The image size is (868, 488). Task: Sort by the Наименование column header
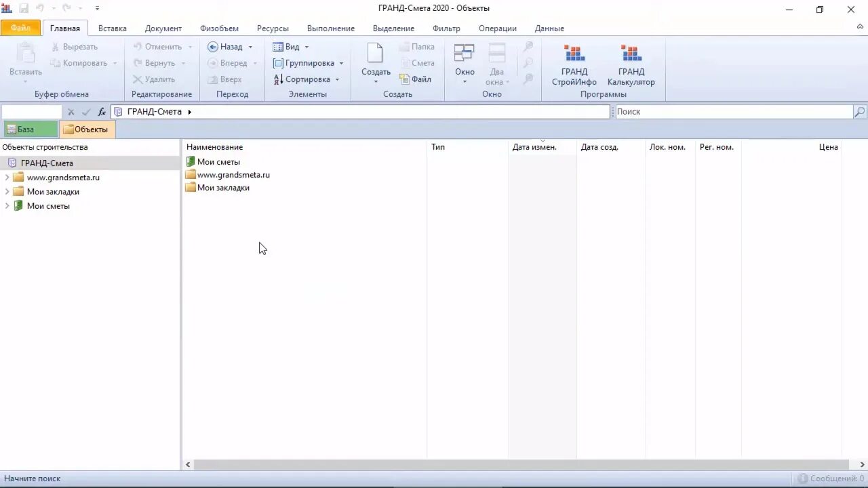(304, 147)
